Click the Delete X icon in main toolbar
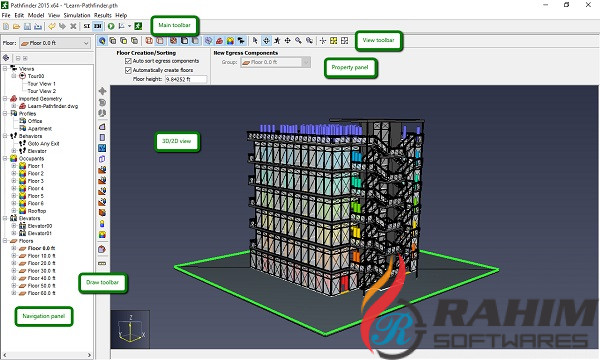Viewport: 600px width, 360px height. 73,26
